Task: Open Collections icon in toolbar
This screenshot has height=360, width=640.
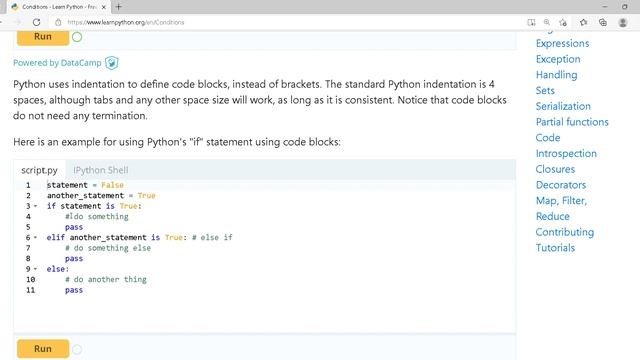Action: coord(603,22)
